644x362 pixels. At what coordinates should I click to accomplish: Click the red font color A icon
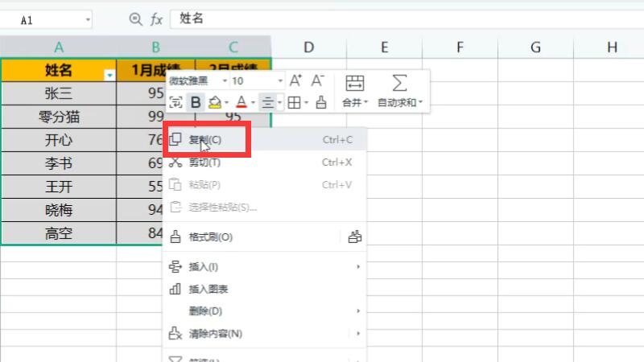pyautogui.click(x=241, y=102)
